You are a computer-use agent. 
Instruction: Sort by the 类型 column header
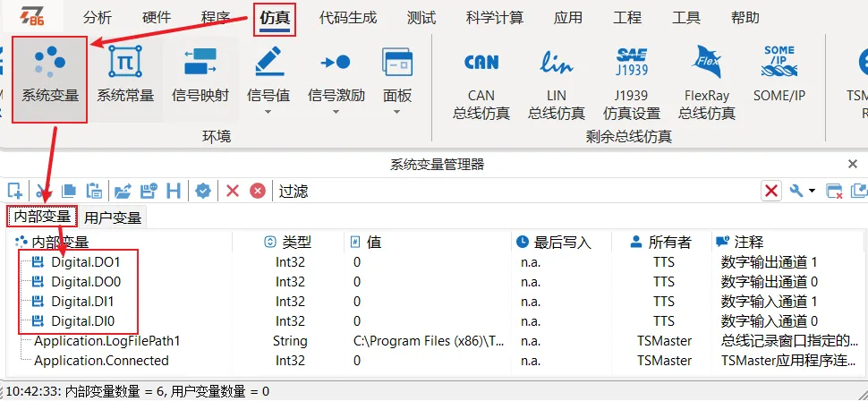(290, 242)
